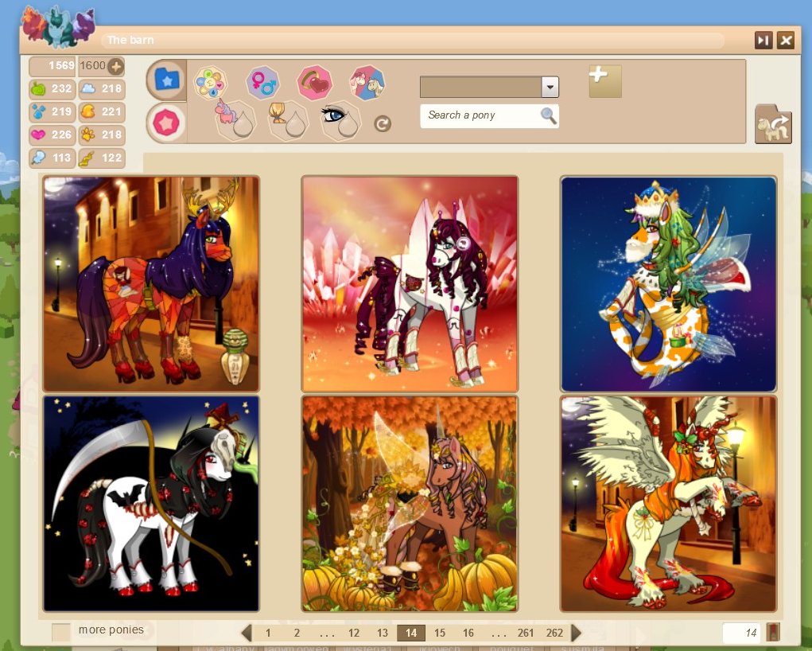Image resolution: width=812 pixels, height=651 pixels.
Task: Go to next page arrow
Action: (x=576, y=633)
